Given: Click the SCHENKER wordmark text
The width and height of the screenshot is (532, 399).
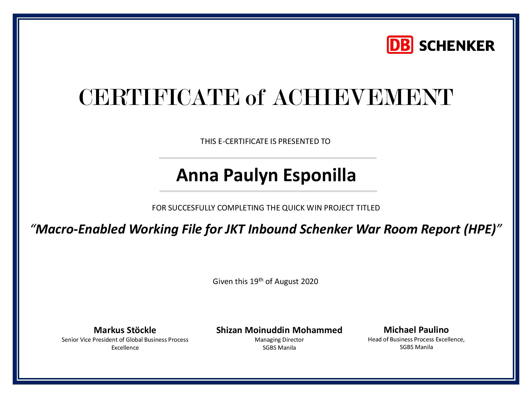Looking at the screenshot, I should pyautogui.click(x=457, y=46).
